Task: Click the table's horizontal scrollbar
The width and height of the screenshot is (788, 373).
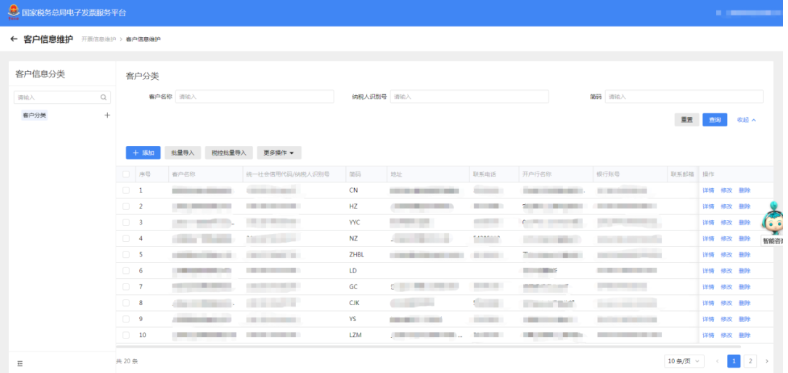Action: [x=428, y=346]
